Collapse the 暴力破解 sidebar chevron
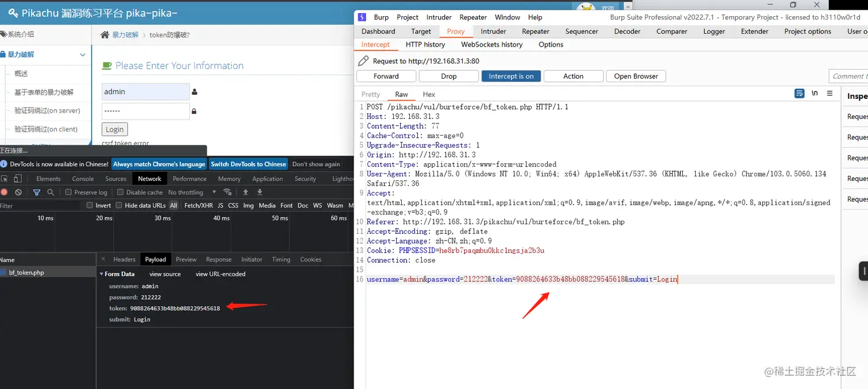 (83, 55)
